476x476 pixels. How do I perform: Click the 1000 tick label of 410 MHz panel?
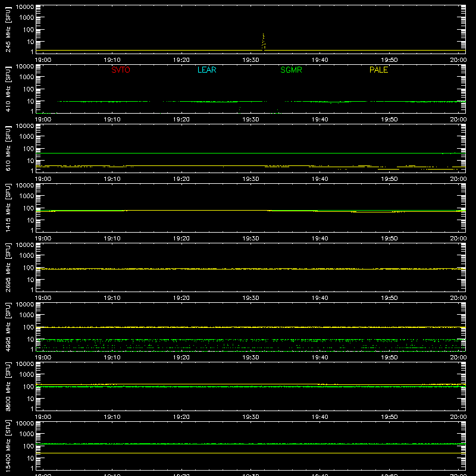click(x=27, y=77)
